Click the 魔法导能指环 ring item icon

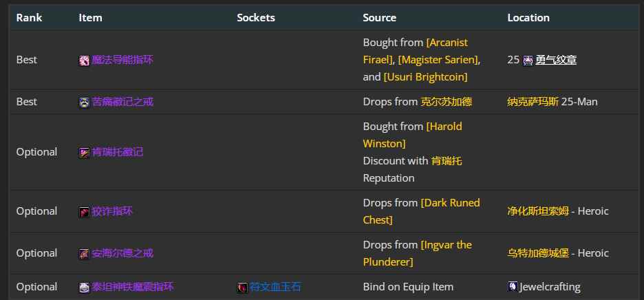[x=84, y=61]
